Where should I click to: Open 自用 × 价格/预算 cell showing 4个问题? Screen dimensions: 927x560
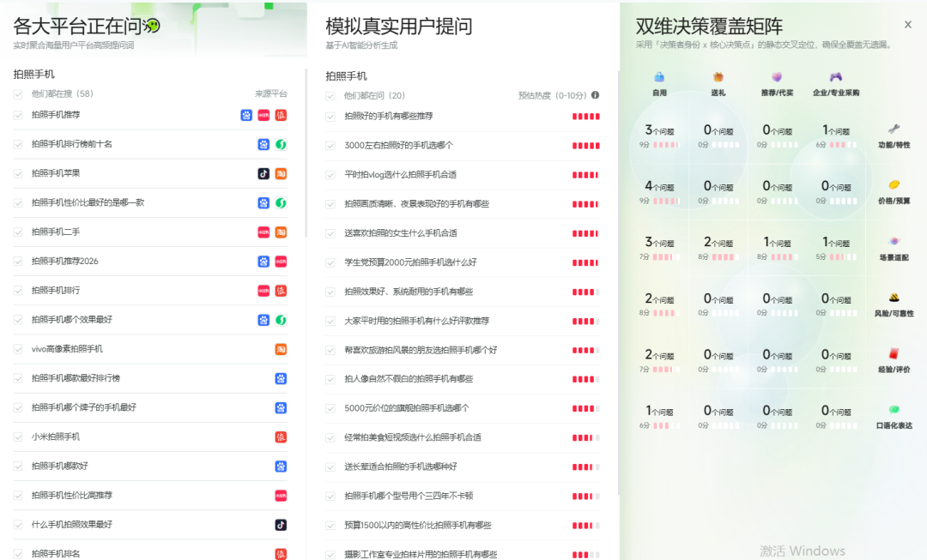point(659,193)
